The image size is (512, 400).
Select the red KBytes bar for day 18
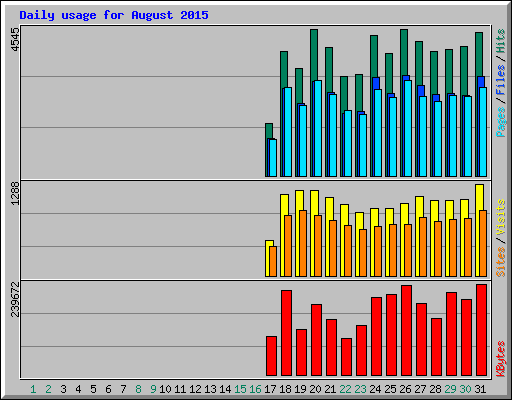pos(286,333)
